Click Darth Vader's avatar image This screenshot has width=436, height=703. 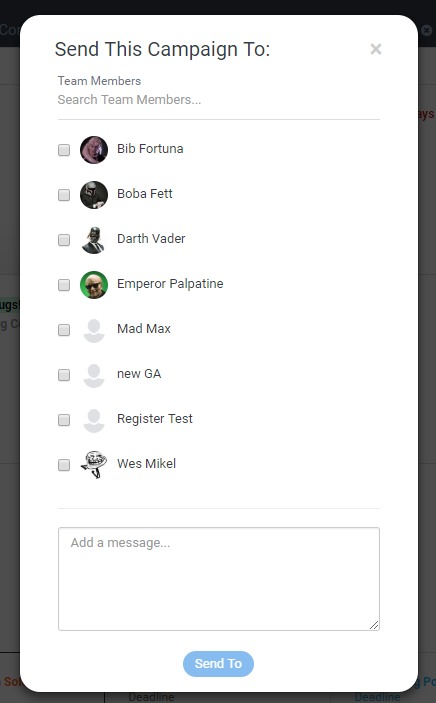tap(94, 240)
